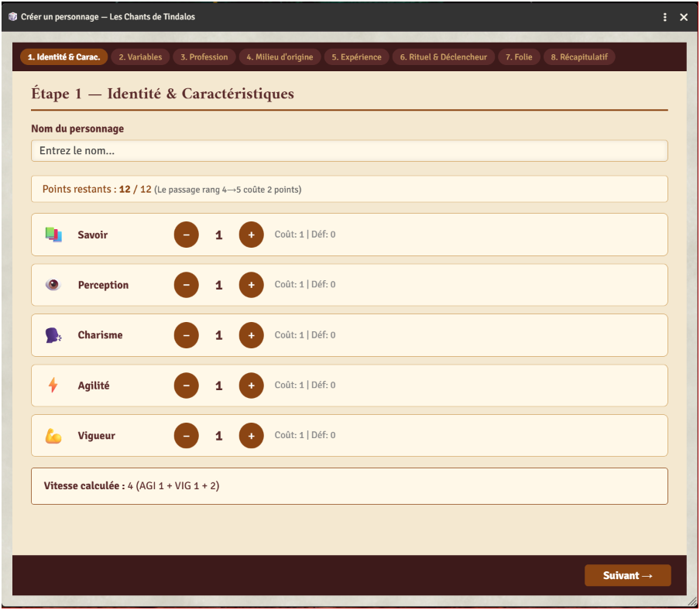
Task: Click the Savoir value 1
Action: 218,235
